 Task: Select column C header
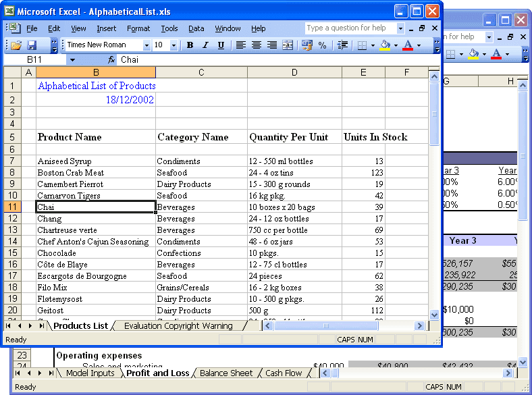pos(202,73)
